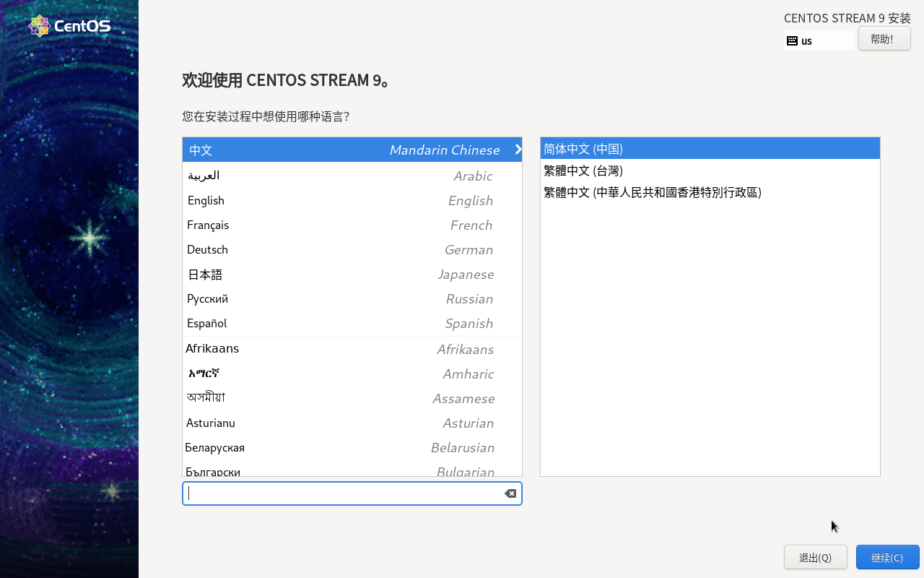Select Deutsch German language row
Image resolution: width=924 pixels, height=578 pixels.
tap(352, 249)
